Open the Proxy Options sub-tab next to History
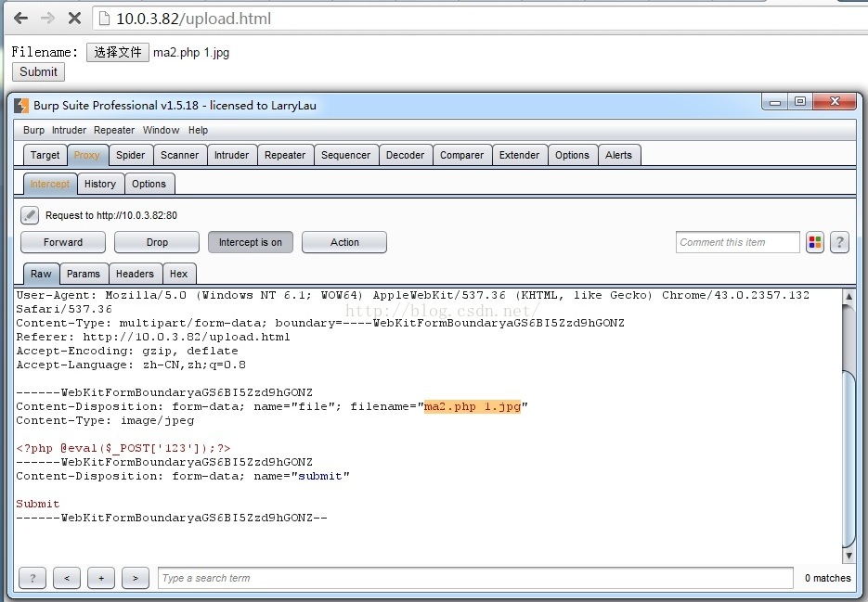Viewport: 868px width, 602px height. point(149,185)
